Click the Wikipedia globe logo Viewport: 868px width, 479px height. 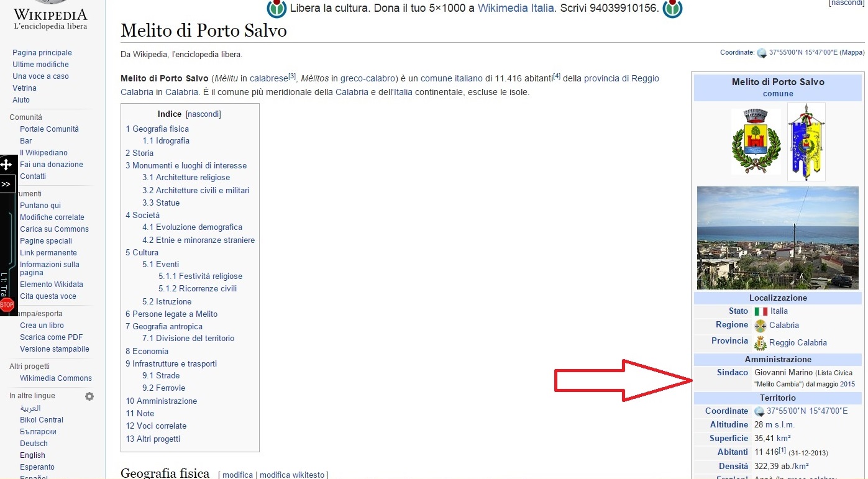point(50,4)
